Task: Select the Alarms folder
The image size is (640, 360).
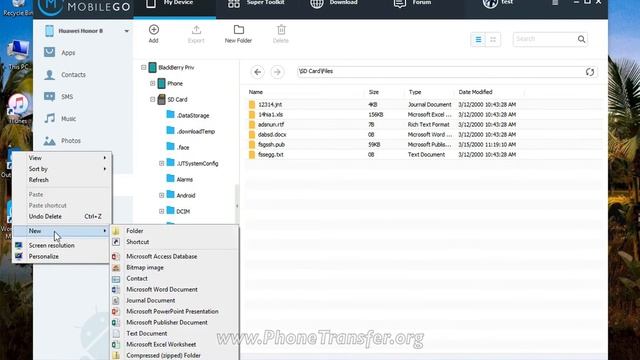Action: click(180, 179)
